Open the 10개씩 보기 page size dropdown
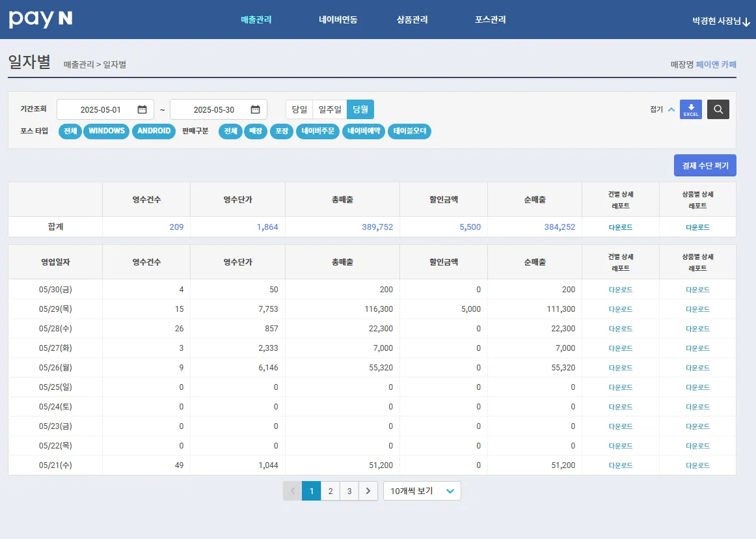The image size is (756, 539). (x=422, y=491)
